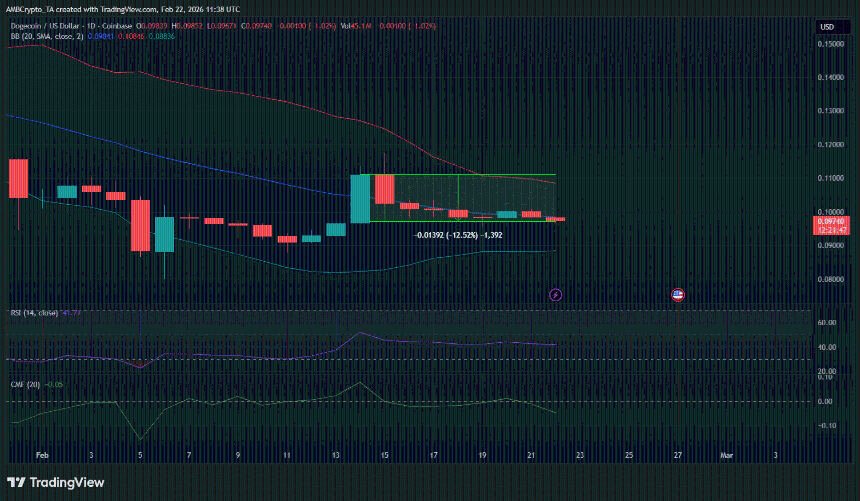Click the 0.13000 price axis label
The width and height of the screenshot is (860, 501).
click(830, 111)
